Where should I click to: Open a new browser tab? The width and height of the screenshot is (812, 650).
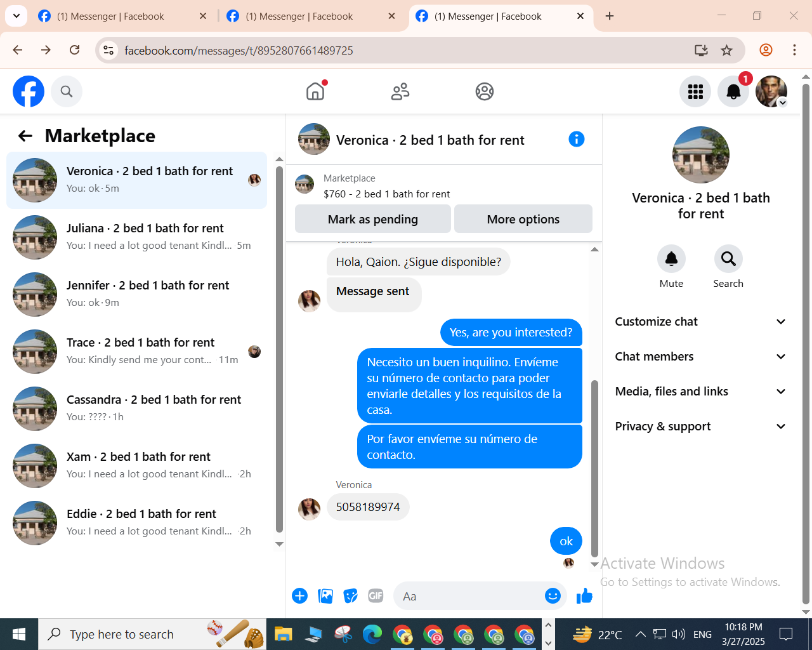click(610, 17)
